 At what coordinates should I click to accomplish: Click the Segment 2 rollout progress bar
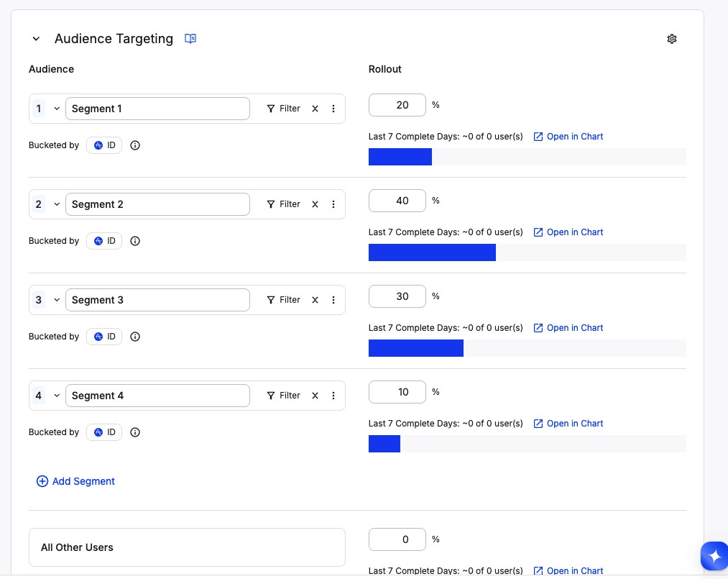[527, 252]
